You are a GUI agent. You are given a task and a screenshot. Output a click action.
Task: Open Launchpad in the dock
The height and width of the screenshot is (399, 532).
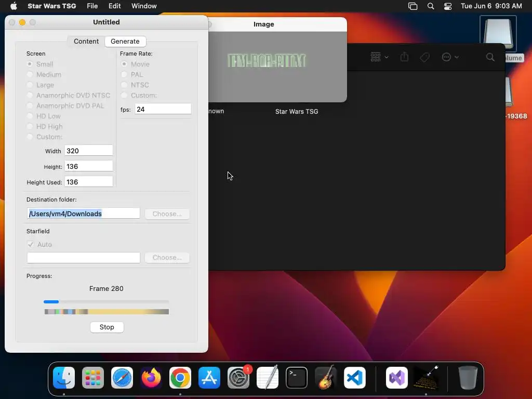point(93,378)
